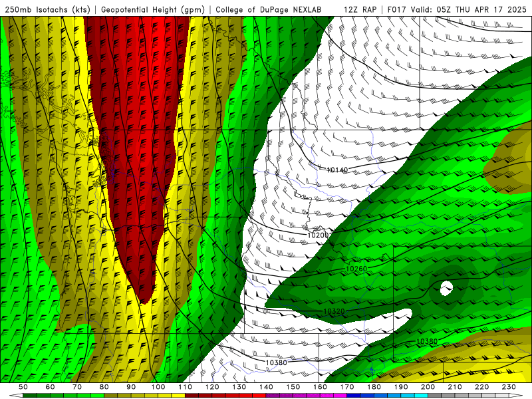The image size is (532, 399).
Task: Click the 130 value on the color scale
Action: (x=239, y=387)
